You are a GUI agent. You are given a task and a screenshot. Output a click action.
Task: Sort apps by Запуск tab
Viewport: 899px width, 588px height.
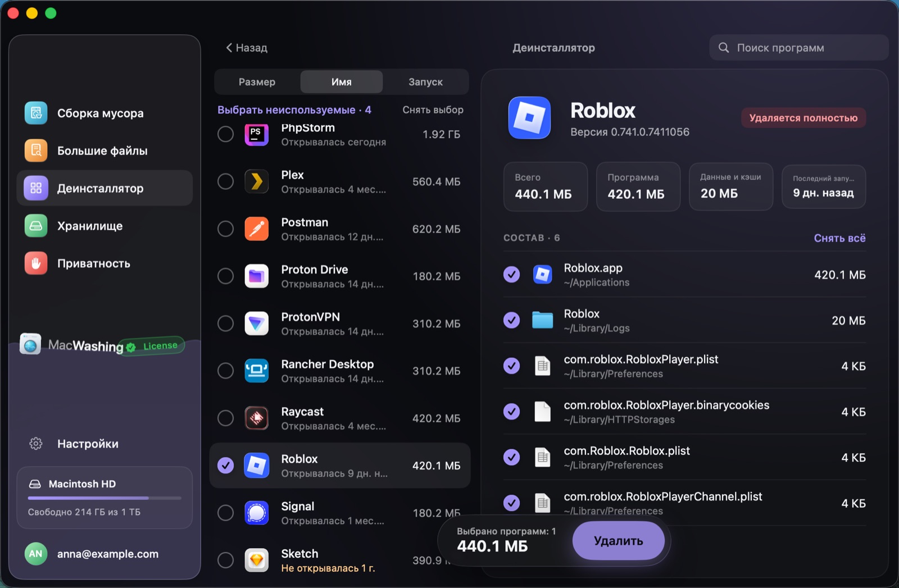(425, 82)
